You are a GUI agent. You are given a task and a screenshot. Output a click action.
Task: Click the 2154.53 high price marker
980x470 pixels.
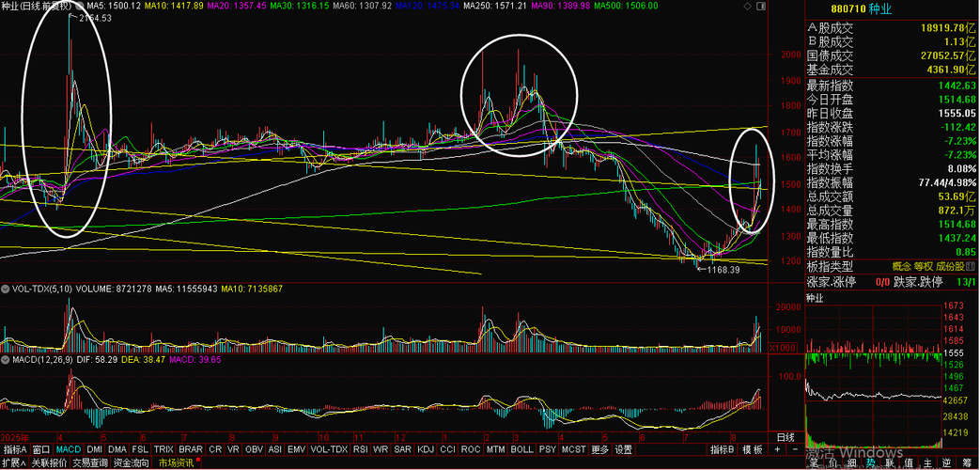[x=96, y=18]
